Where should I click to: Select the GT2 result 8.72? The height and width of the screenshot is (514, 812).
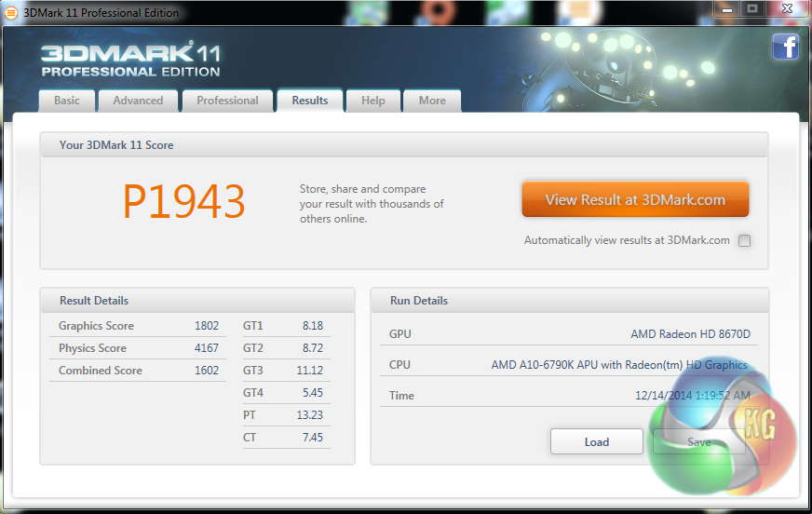(x=313, y=348)
